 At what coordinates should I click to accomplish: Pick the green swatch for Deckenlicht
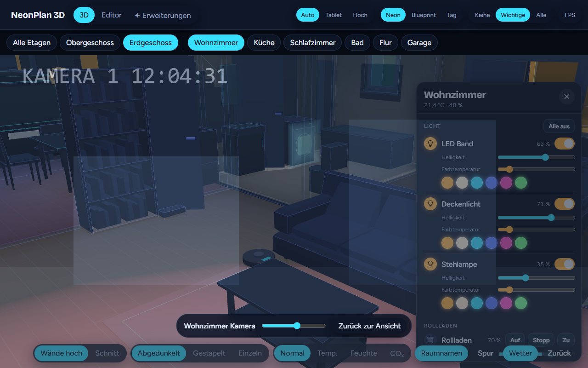521,243
